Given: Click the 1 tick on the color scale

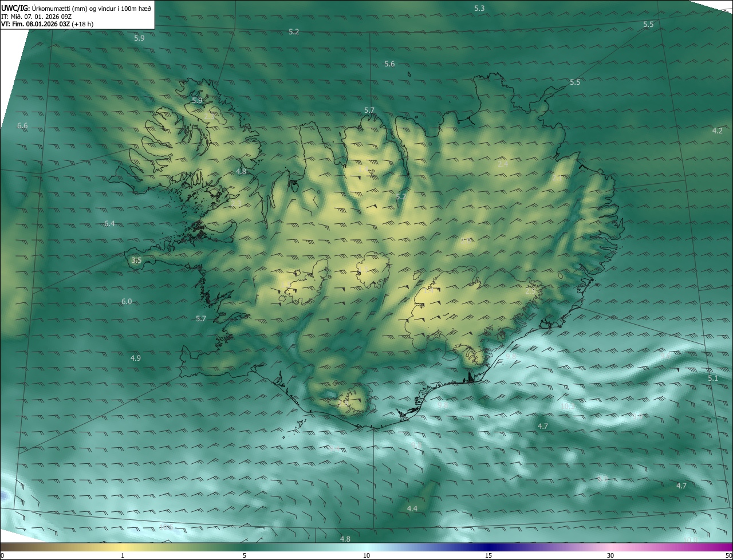Looking at the screenshot, I should 123,556.
